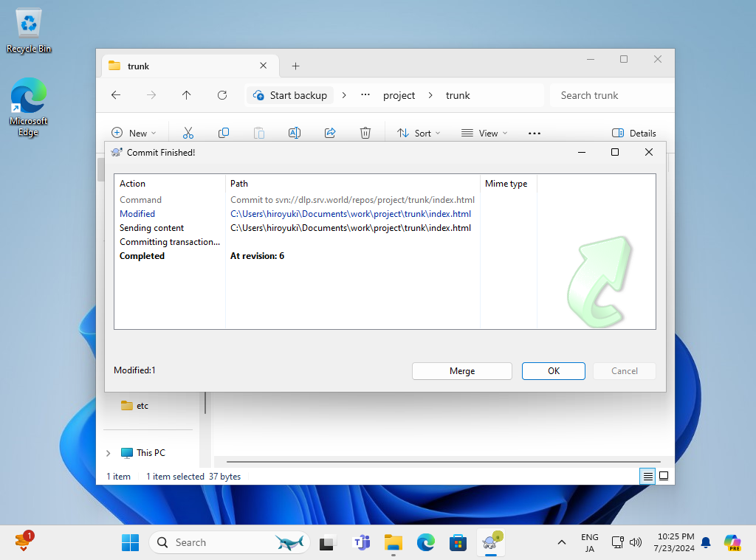Go forward with the Explorer forward arrow

point(151,95)
